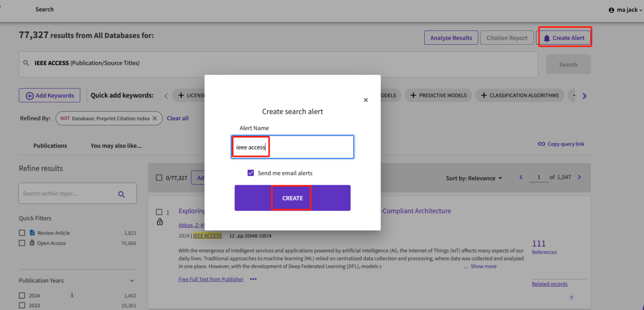Viewport: 644px width, 310px height.
Task: Open author link Abbas, Z
Action: [188, 225]
